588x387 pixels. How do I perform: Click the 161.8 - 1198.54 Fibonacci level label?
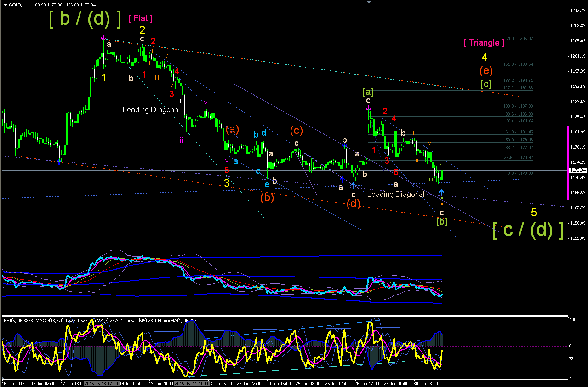point(518,64)
